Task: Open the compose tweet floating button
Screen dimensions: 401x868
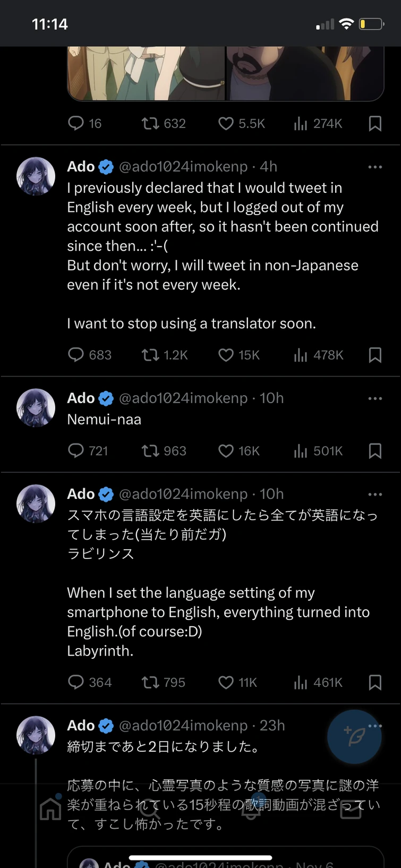Action: tap(354, 737)
